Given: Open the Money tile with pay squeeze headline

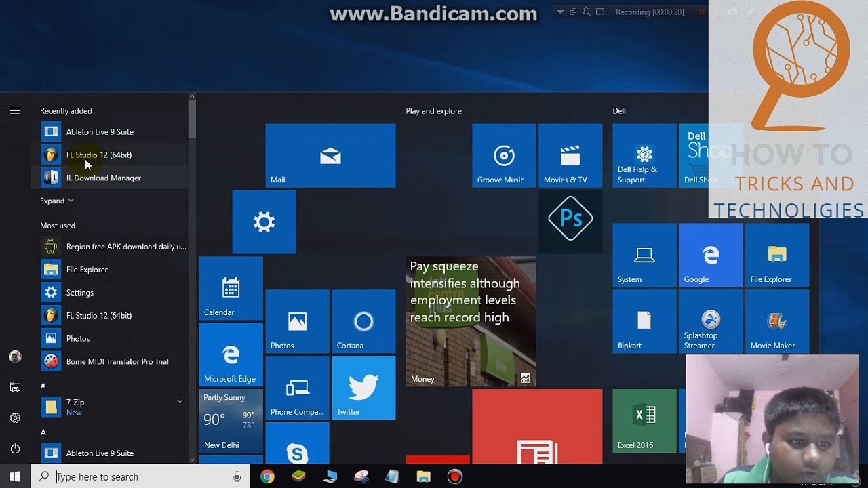Looking at the screenshot, I should pos(471,321).
